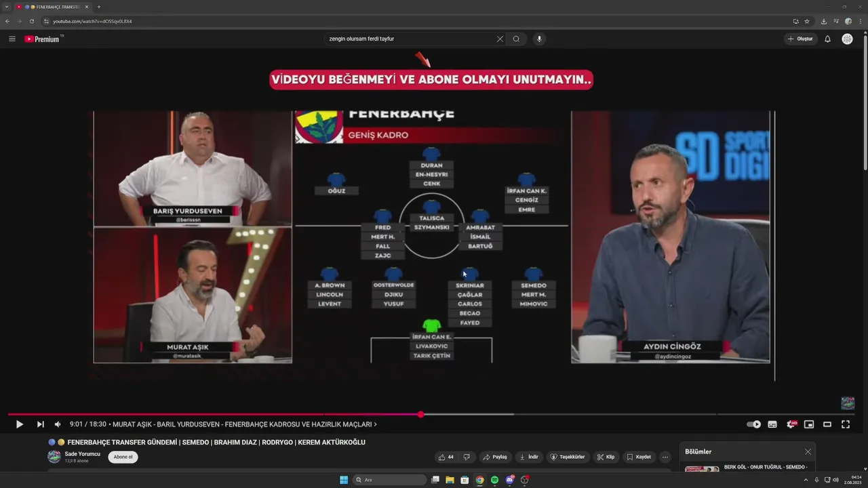Dislike the video

(467, 457)
